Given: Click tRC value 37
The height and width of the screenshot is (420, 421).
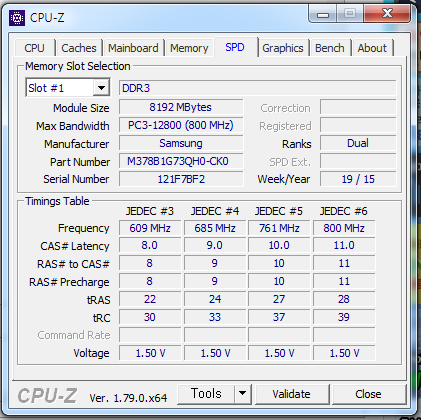Looking at the screenshot, I should coord(279,317).
